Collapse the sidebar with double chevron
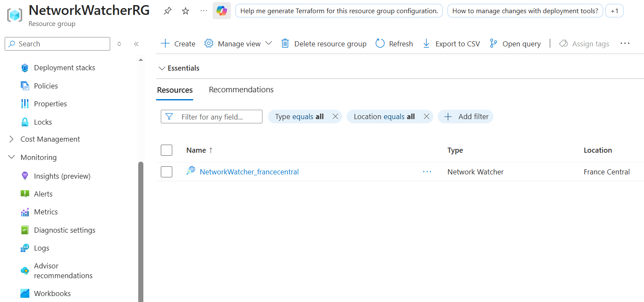 pos(136,44)
